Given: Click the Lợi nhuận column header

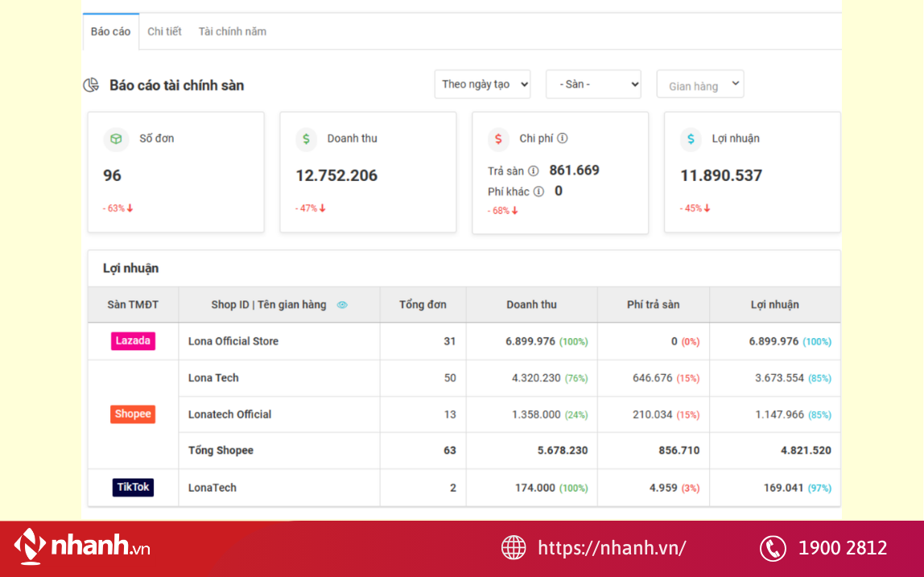Looking at the screenshot, I should click(775, 305).
